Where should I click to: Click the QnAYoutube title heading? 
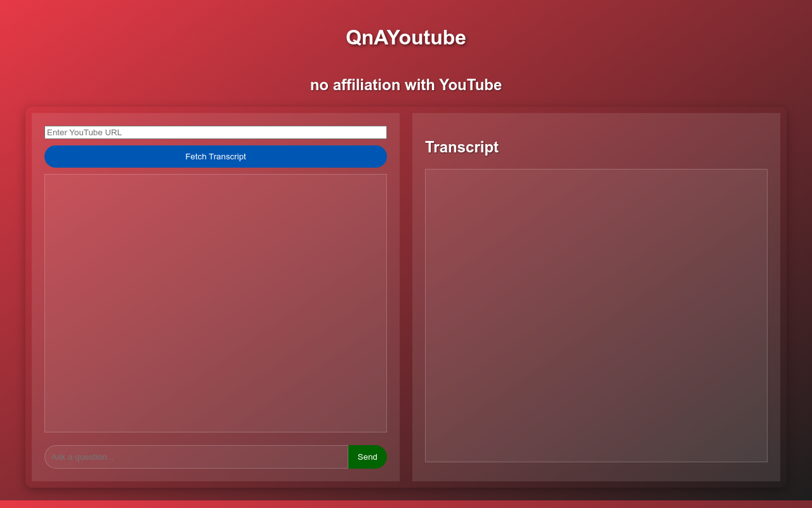coord(406,37)
